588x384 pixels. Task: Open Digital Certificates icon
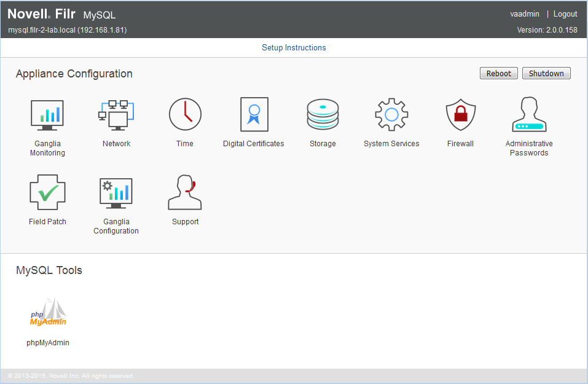(x=254, y=114)
